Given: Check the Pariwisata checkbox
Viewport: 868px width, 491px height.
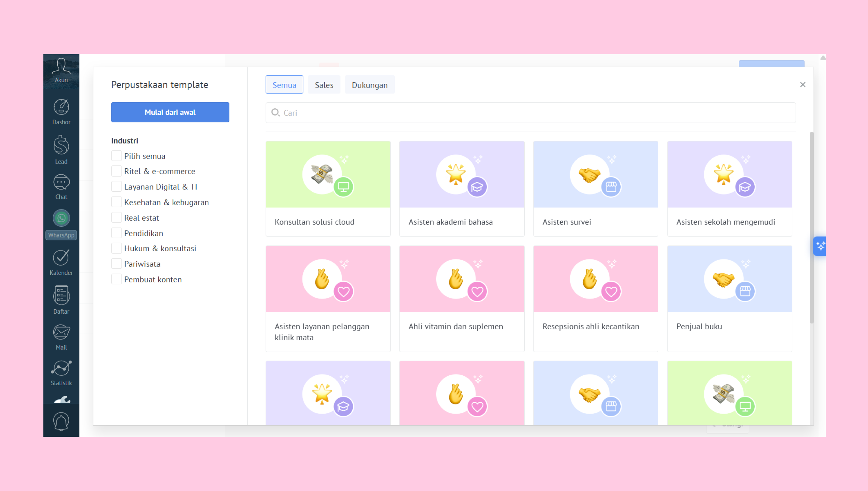Looking at the screenshot, I should [x=116, y=264].
